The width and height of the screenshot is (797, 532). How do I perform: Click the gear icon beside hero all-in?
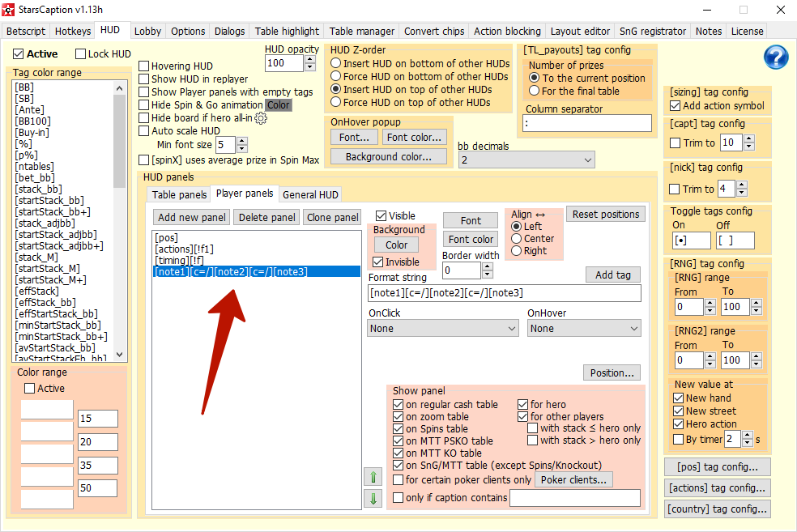coord(261,118)
